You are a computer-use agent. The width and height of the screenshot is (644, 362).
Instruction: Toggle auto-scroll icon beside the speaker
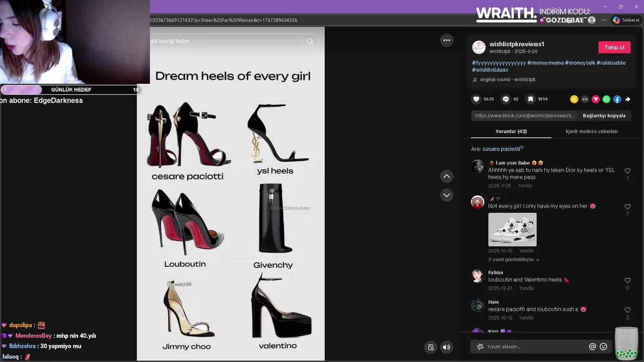click(431, 347)
